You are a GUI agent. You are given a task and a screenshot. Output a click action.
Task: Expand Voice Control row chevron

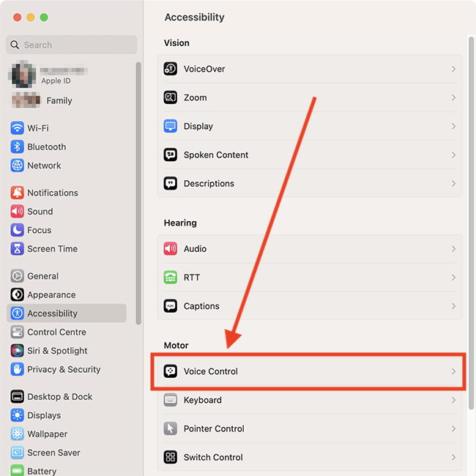[x=453, y=371]
